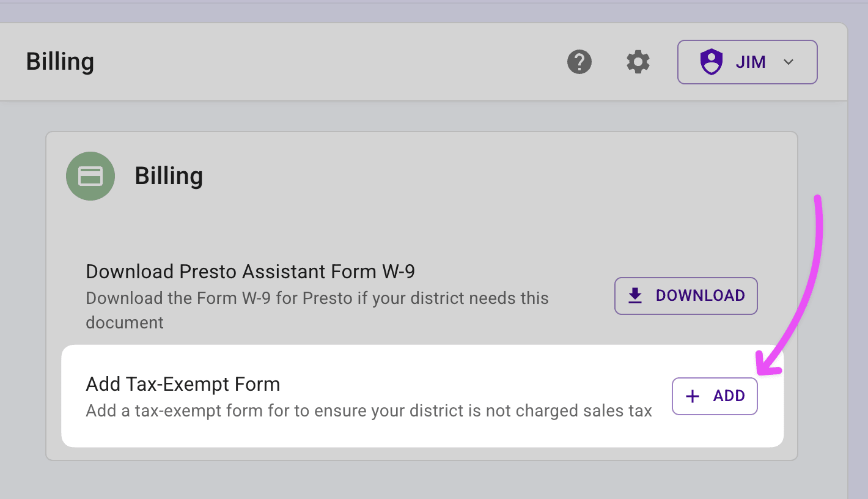Click the empty header space left of the help icon
This screenshot has width=868, height=499.
click(x=367, y=62)
